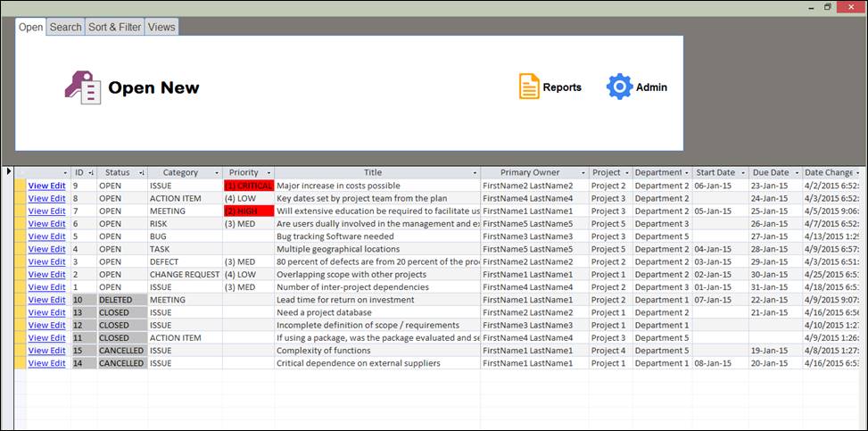Go to the Views tab
This screenshot has width=868, height=431.
(x=161, y=27)
